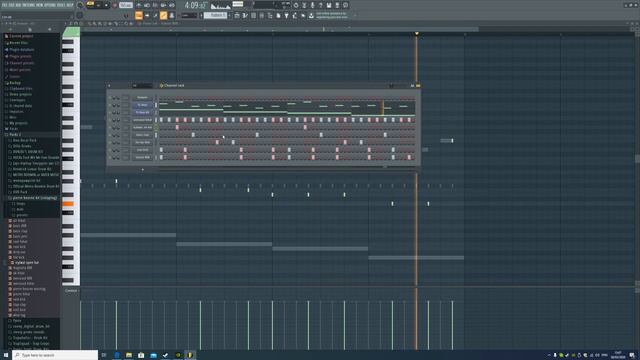The image size is (640, 360).
Task: Toggle the metronome icon in top toolbar
Action: click(138, 5)
